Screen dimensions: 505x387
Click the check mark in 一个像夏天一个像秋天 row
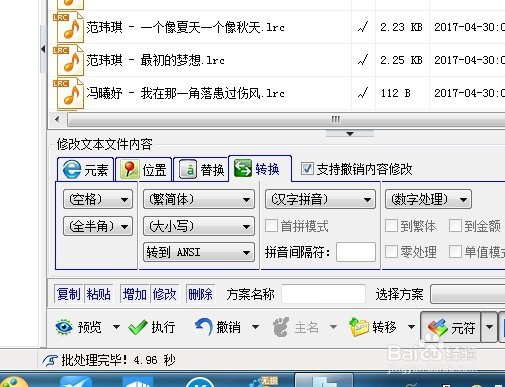tap(363, 27)
